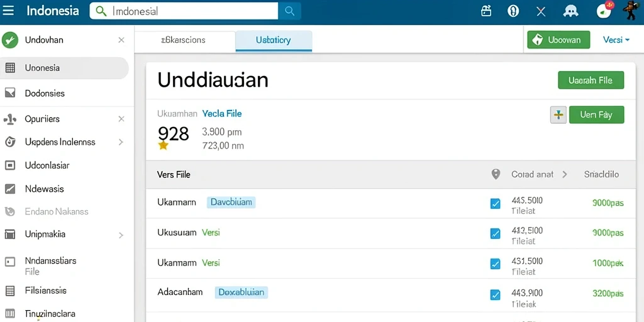
Task: Click the ghost-shaped icon in header
Action: pos(570,11)
